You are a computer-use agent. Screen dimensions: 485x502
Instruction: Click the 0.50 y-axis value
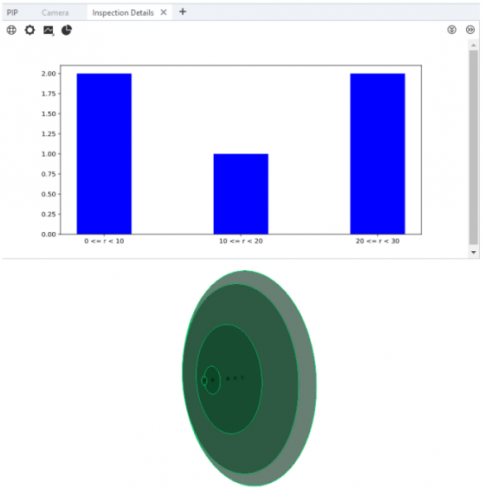click(49, 194)
